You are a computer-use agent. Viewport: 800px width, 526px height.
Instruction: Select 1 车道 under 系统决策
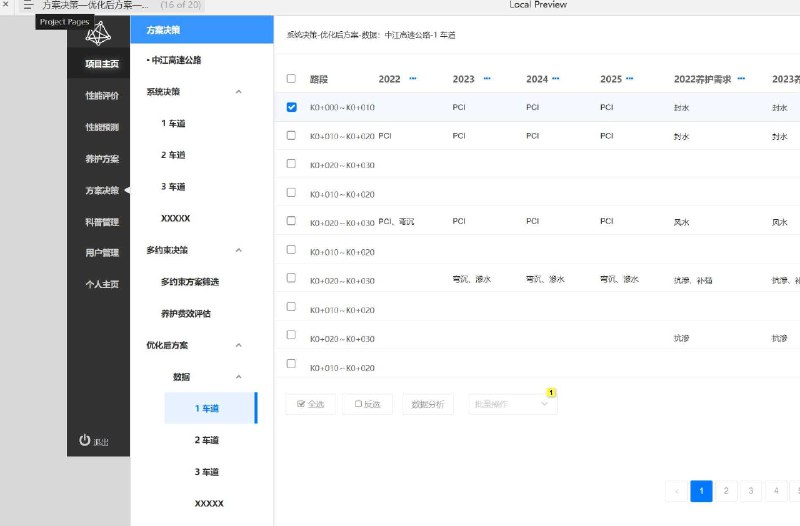coord(173,123)
